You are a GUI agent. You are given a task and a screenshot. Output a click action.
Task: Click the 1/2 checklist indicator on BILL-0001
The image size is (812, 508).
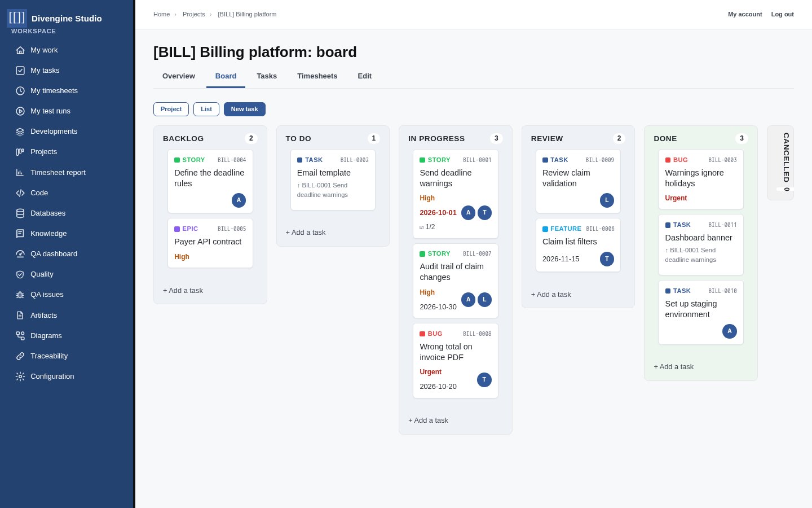(427, 227)
